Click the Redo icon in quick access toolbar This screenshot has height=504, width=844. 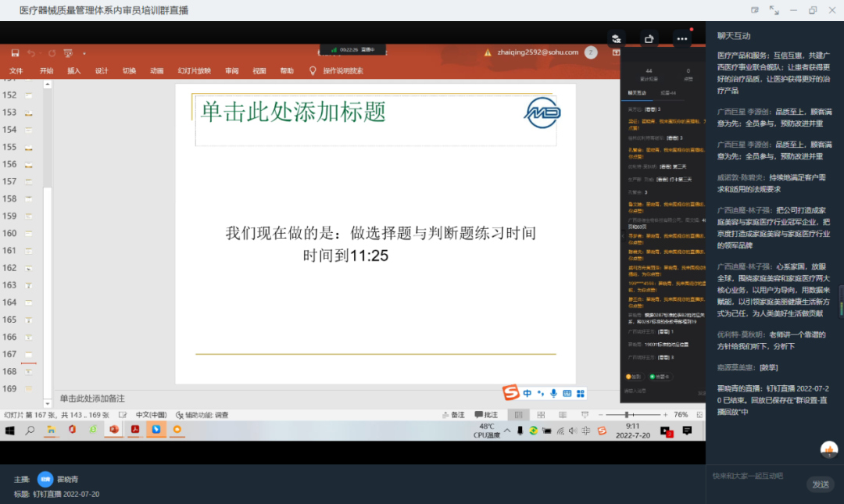[52, 53]
